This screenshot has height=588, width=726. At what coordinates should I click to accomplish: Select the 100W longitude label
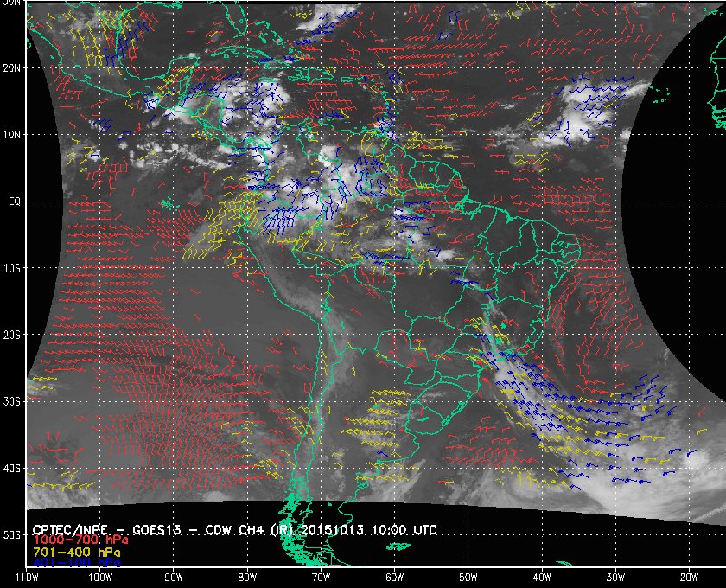tap(100, 578)
